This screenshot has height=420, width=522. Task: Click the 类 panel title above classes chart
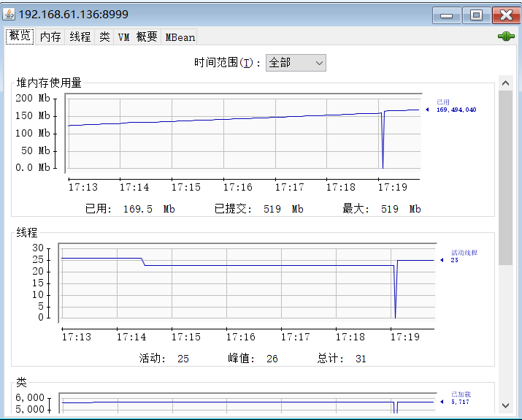point(21,382)
